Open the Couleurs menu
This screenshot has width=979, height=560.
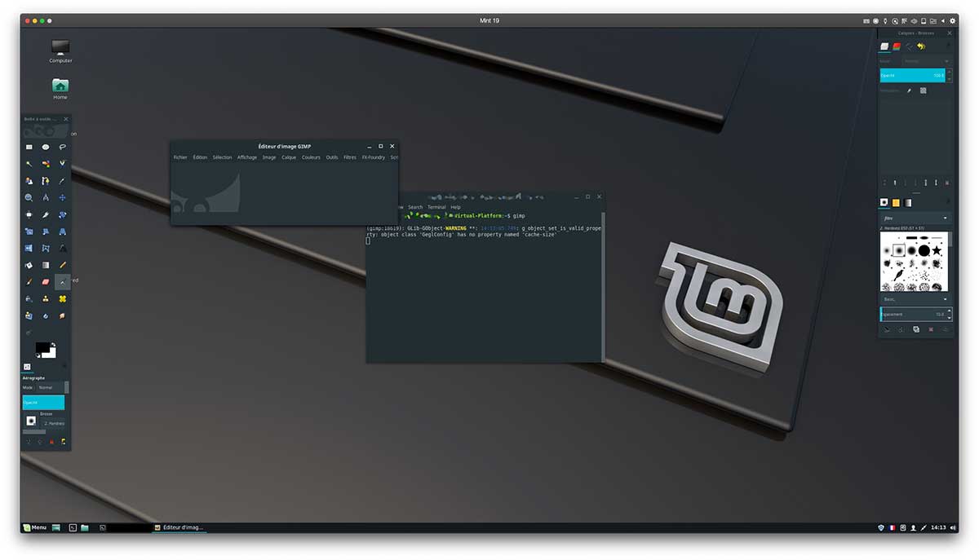click(311, 157)
